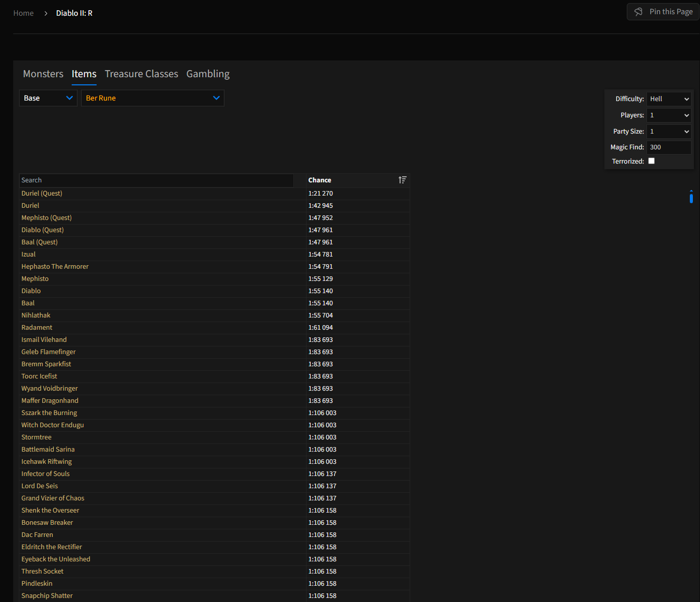Open the Dac Farren link
This screenshot has height=602, width=700.
[37, 535]
